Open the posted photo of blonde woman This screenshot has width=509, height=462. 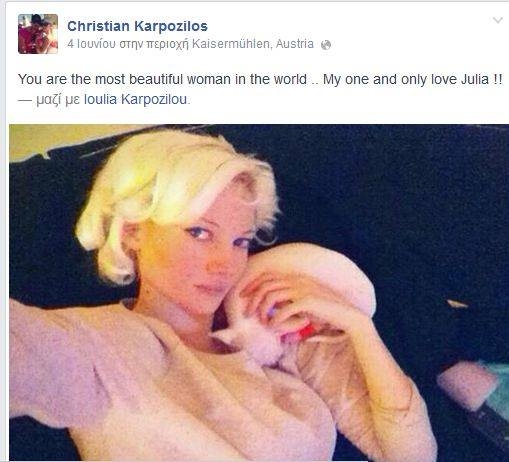[259, 293]
